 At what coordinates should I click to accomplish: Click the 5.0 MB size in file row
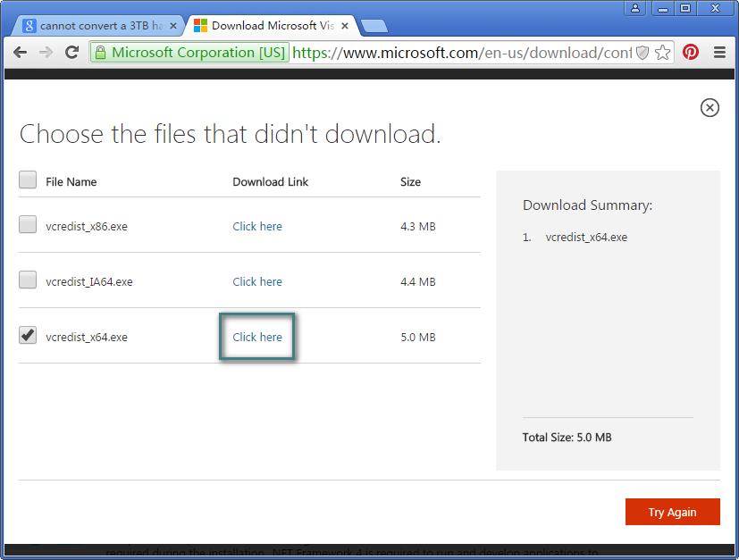click(x=418, y=338)
